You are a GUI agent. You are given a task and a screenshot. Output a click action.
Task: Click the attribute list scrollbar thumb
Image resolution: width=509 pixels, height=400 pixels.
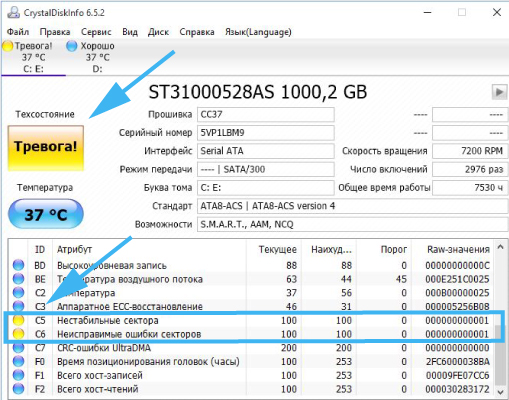pyautogui.click(x=500, y=355)
